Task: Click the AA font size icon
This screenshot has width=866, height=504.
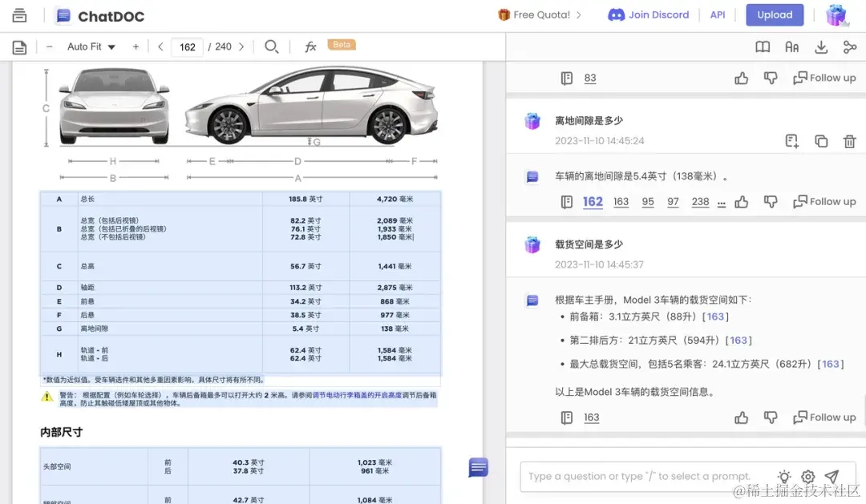Action: (x=792, y=47)
